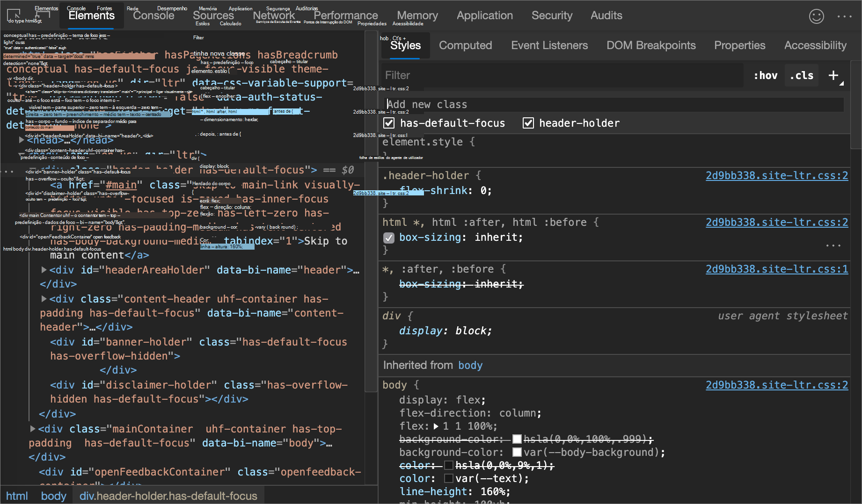Screen dimensions: 862x504
Task: Activate the inspect element picker icon
Action: [14, 14]
